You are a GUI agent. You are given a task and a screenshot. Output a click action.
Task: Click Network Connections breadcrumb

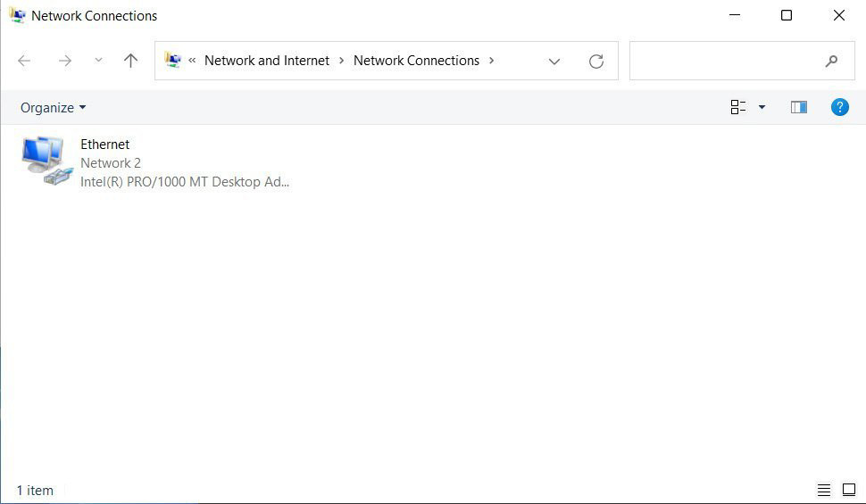coord(416,61)
